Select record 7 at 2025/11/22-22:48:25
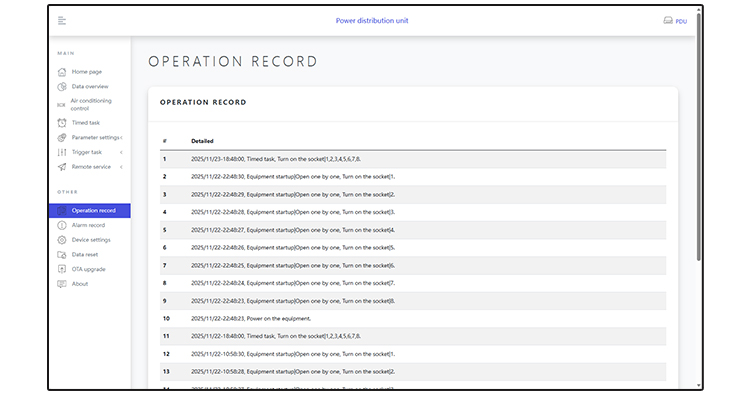 pos(413,265)
